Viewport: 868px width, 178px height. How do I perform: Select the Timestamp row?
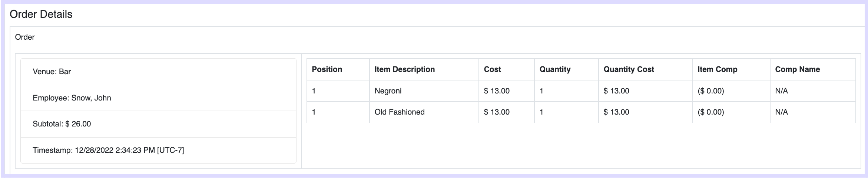click(x=158, y=150)
